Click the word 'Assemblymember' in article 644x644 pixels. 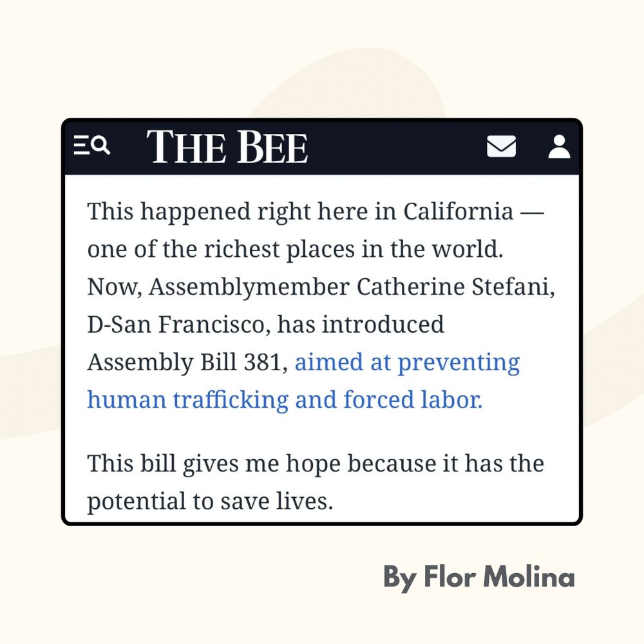pyautogui.click(x=249, y=287)
